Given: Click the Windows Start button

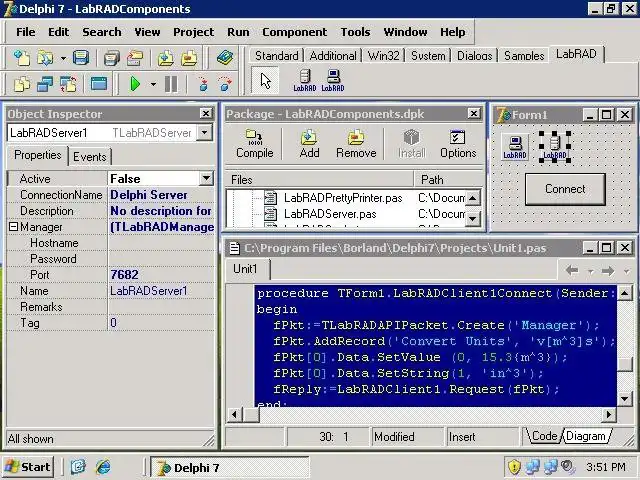Looking at the screenshot, I should coord(29,467).
